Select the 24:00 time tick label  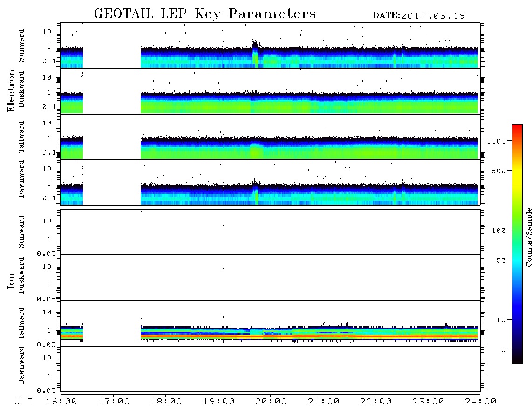click(x=481, y=402)
